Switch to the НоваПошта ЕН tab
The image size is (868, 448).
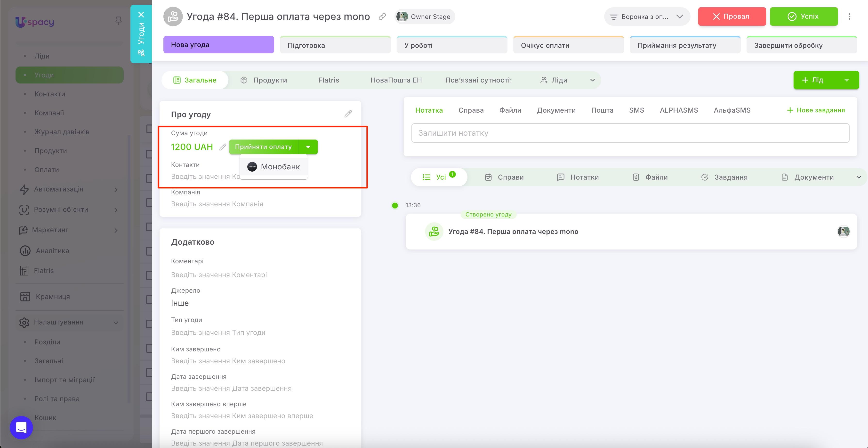pos(396,80)
